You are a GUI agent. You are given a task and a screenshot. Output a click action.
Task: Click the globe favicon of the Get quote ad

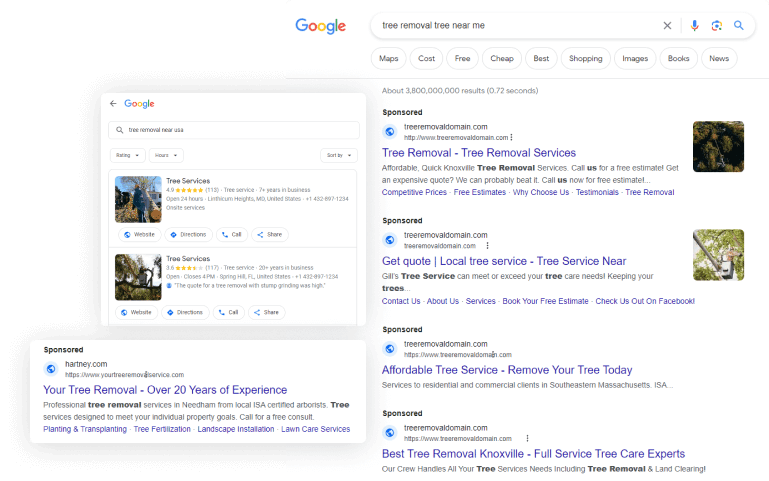point(390,240)
